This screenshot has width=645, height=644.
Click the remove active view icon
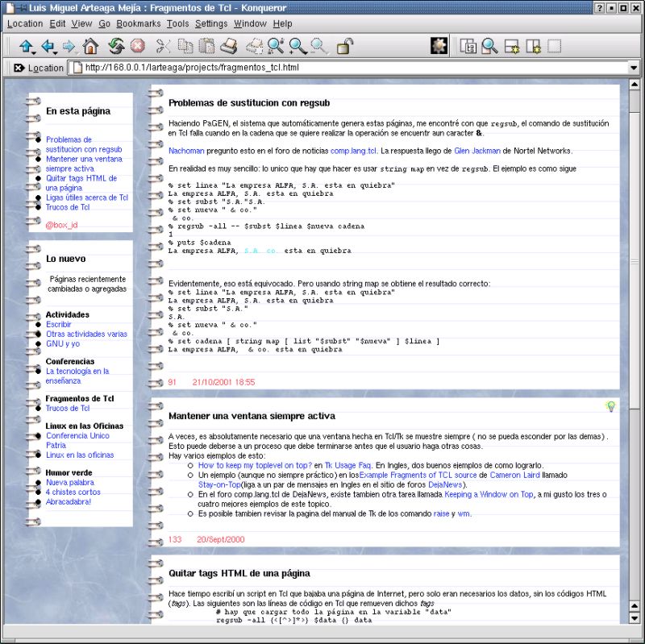click(x=555, y=46)
